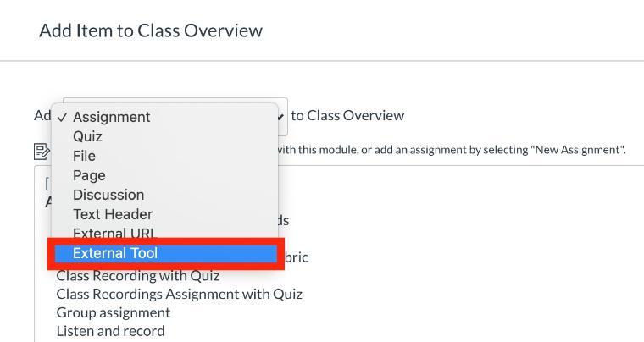Image resolution: width=644 pixels, height=342 pixels.
Task: Click the item type dropdown arrow
Action: (280, 117)
